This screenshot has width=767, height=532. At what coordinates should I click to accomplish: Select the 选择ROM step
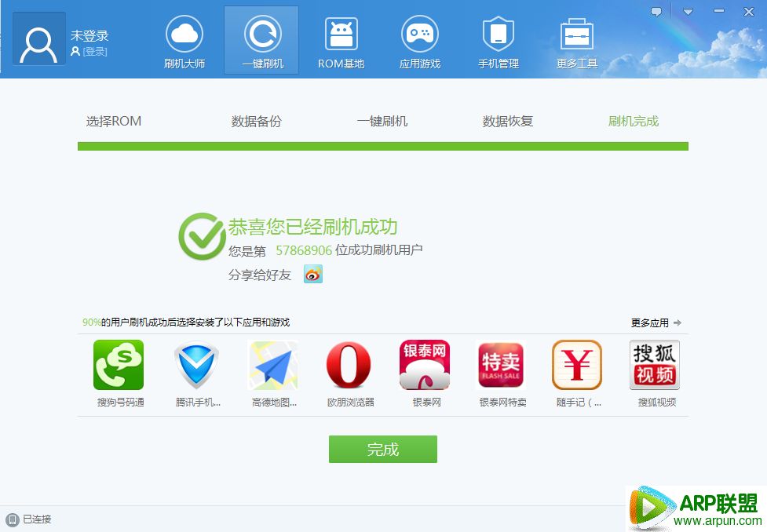[114, 121]
